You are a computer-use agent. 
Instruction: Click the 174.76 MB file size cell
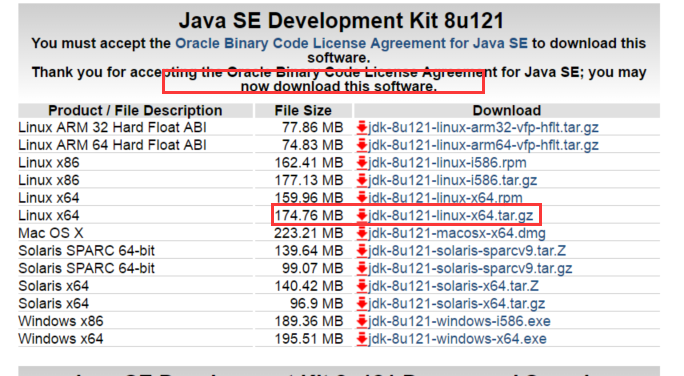308,215
